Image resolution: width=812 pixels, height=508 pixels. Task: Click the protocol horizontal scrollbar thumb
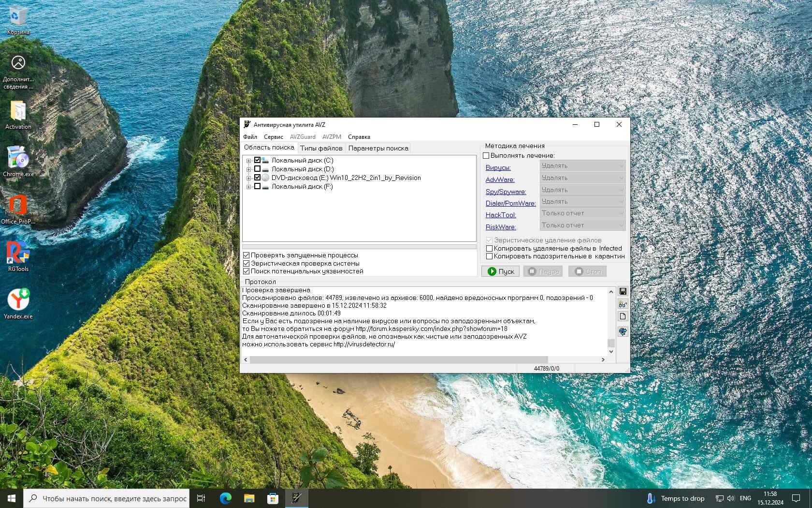pyautogui.click(x=399, y=359)
